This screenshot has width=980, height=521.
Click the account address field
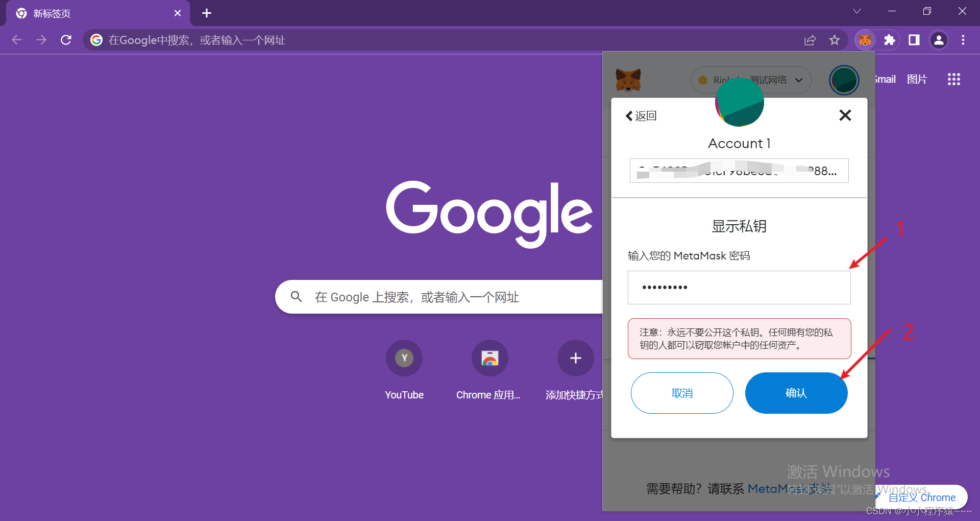[x=739, y=171]
